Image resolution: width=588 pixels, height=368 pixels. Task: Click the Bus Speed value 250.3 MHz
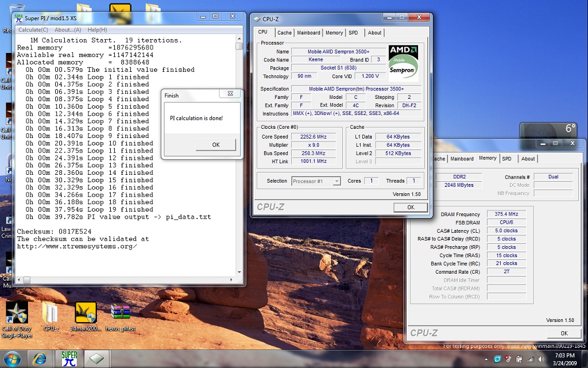point(313,153)
